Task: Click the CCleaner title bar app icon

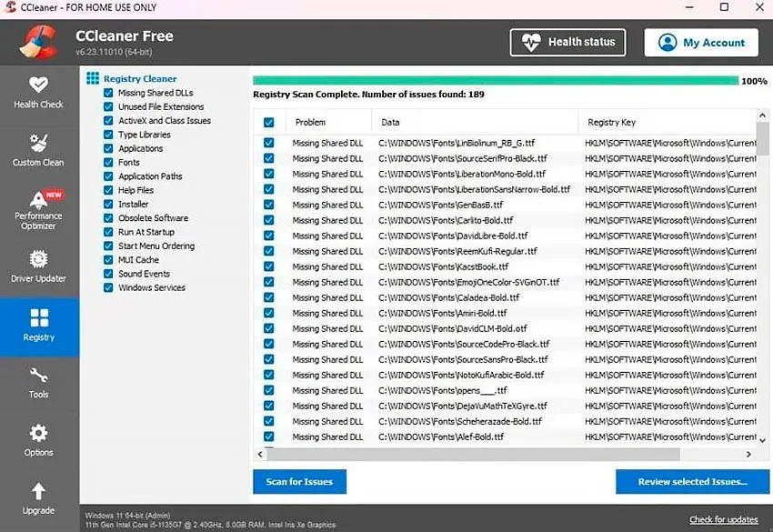Action: (10, 7)
